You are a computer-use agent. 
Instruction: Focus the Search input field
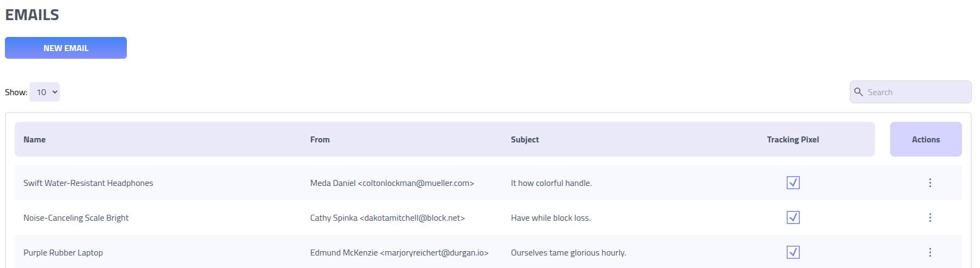point(911,92)
